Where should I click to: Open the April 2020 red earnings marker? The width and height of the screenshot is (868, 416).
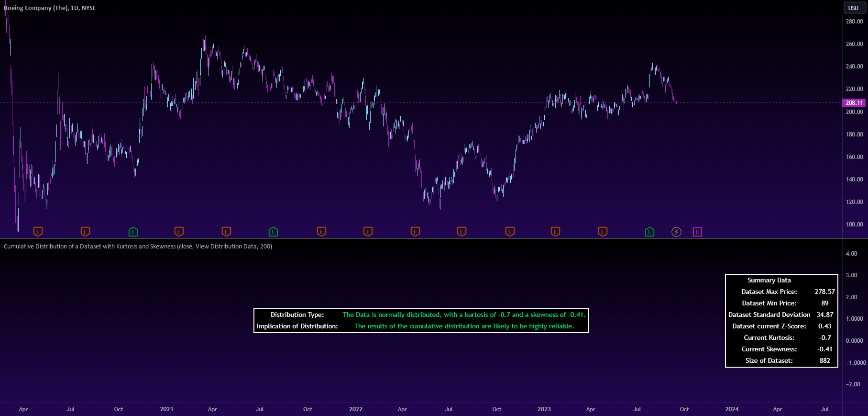click(38, 232)
